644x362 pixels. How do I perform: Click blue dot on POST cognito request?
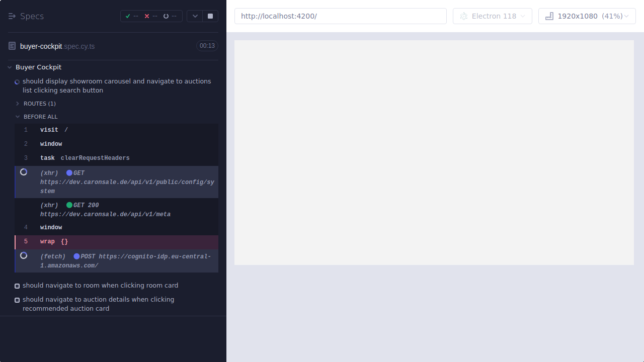pos(76,256)
